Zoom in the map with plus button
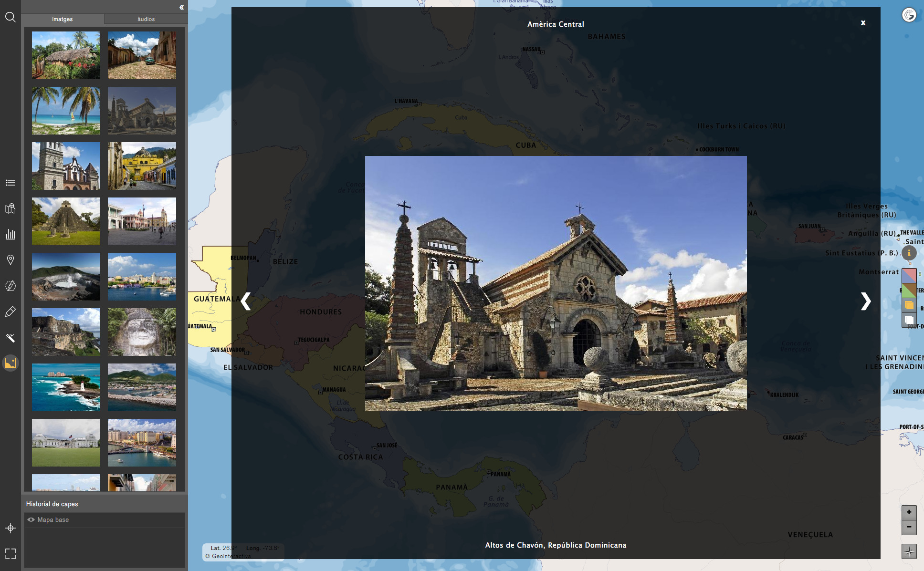This screenshot has height=571, width=924. point(909,512)
